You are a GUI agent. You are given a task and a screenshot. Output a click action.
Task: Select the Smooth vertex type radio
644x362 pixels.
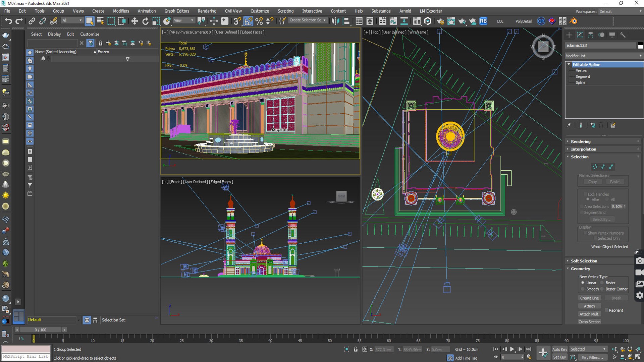tap(583, 289)
